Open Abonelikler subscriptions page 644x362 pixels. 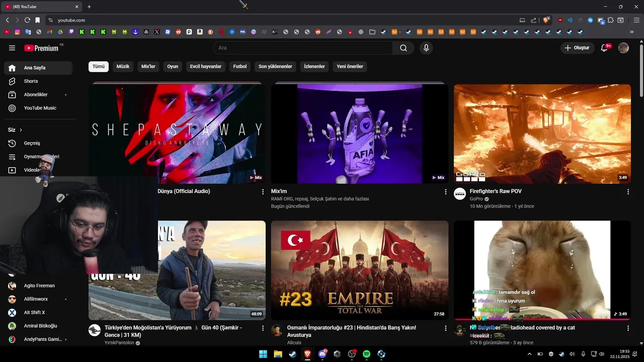pos(38,95)
